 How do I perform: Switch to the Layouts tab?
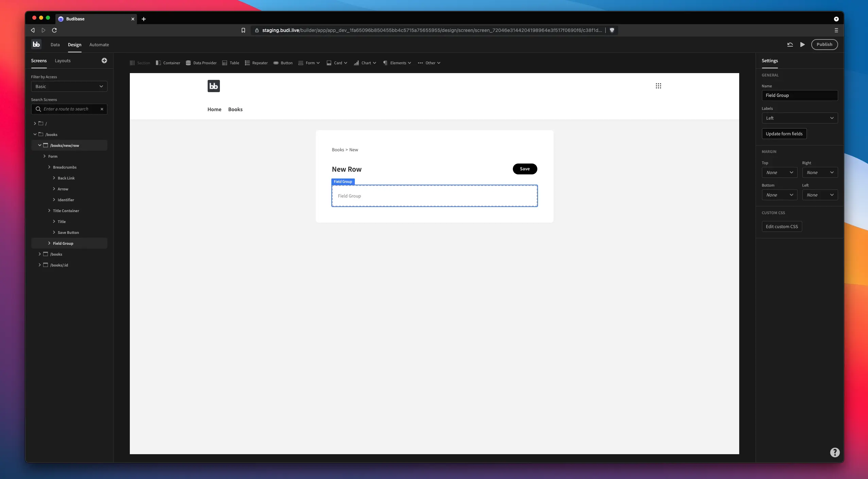tap(63, 61)
